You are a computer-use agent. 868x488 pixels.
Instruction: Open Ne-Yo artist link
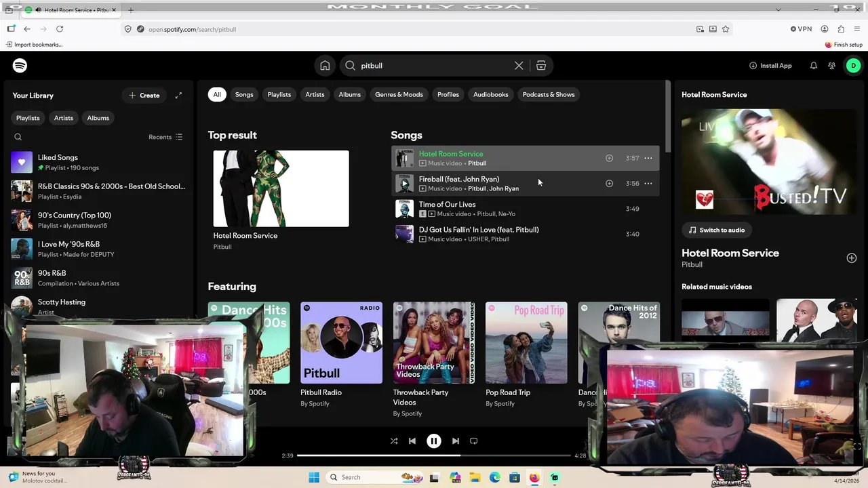click(x=507, y=214)
